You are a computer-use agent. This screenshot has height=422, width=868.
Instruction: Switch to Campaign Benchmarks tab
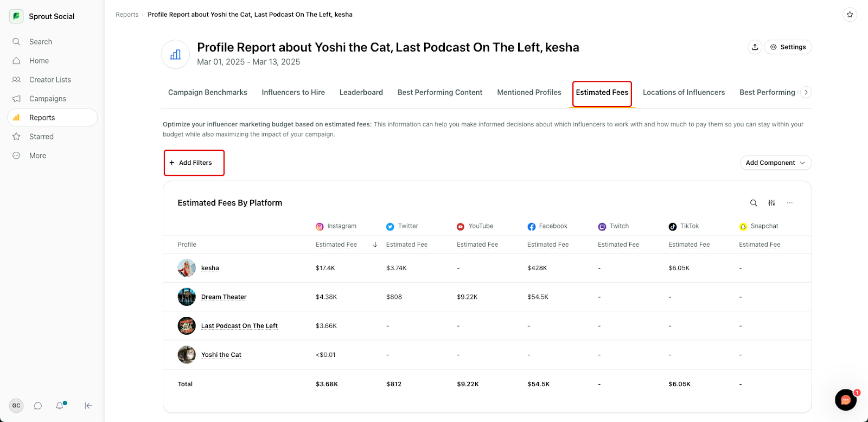click(x=208, y=92)
